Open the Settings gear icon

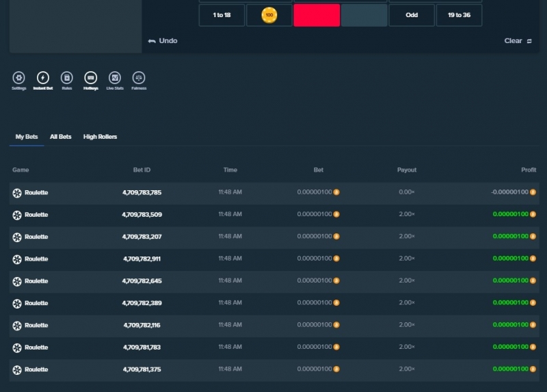[19, 78]
